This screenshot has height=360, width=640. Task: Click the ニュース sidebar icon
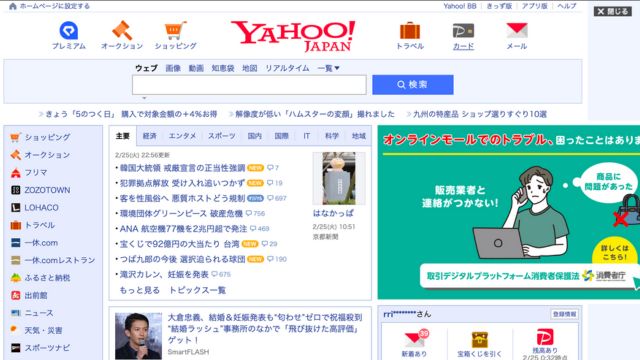[x=16, y=313]
